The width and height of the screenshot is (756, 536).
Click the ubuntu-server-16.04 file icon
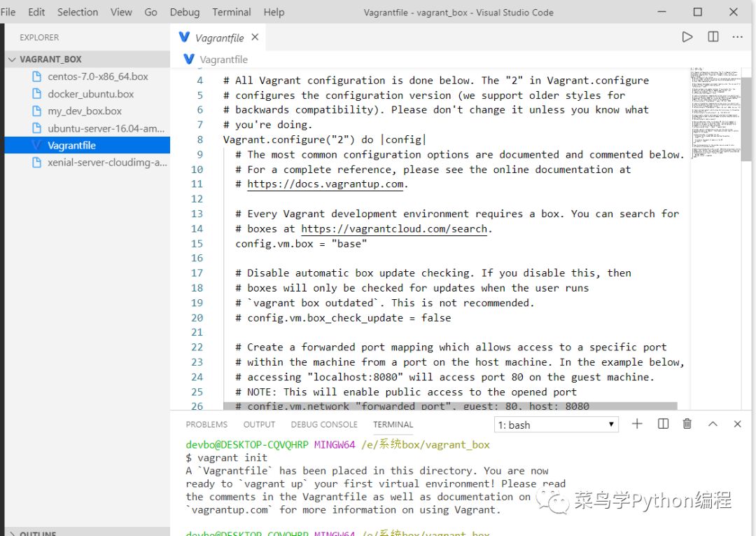pyautogui.click(x=36, y=128)
